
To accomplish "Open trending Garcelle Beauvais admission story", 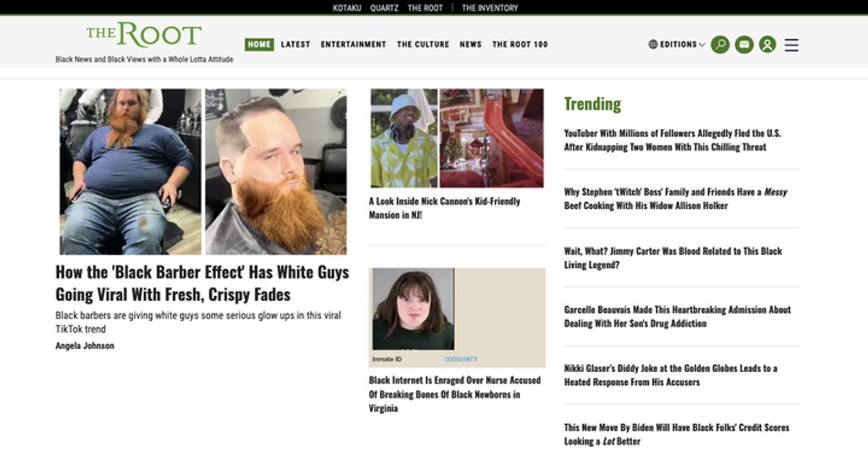I will pyautogui.click(x=677, y=316).
